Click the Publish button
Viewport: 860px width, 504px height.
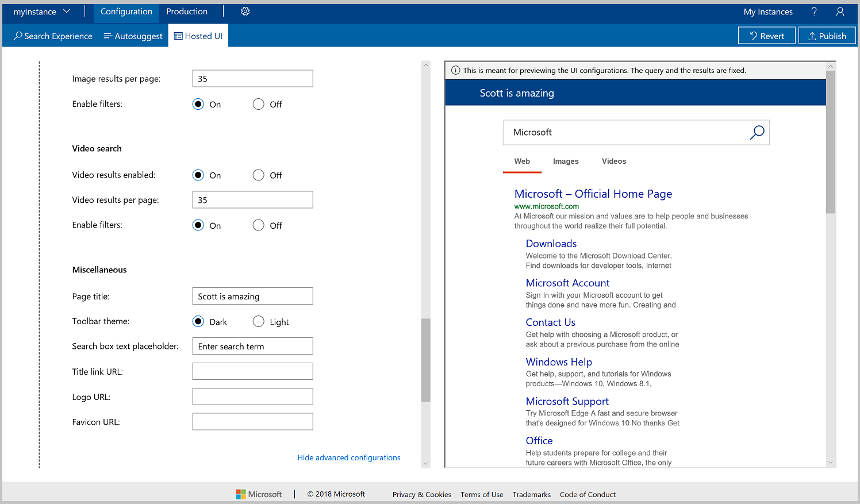[827, 35]
